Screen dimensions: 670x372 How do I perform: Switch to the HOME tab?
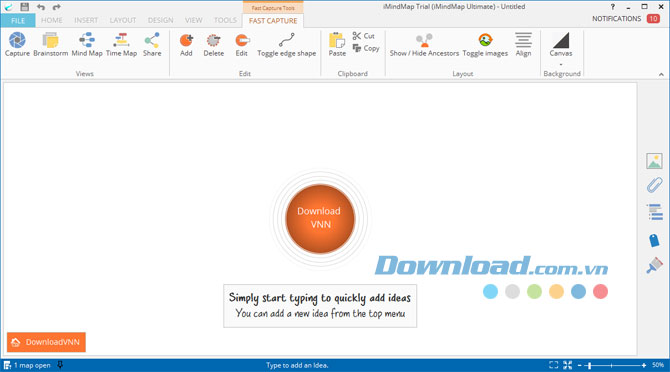pos(52,20)
